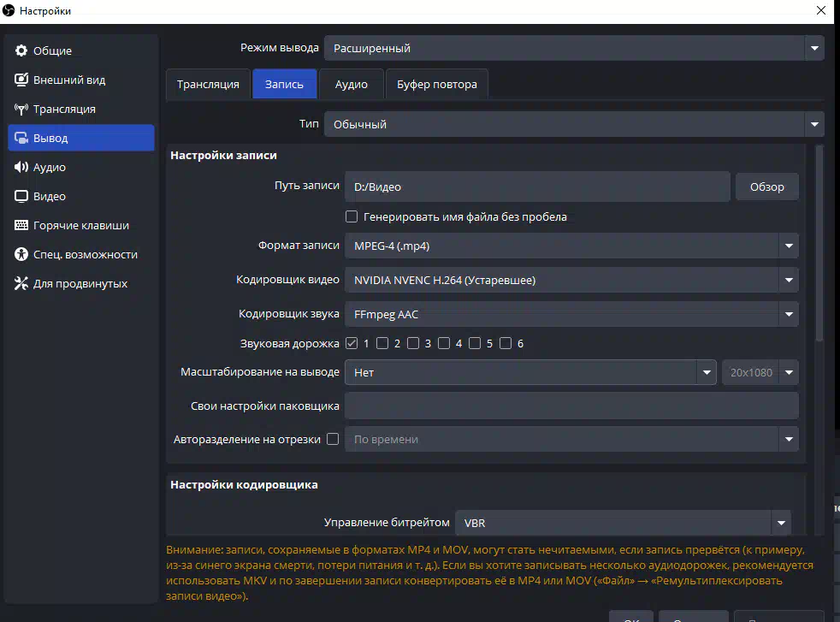Image resolution: width=840 pixels, height=622 pixels.
Task: Click the Внешний вид appearance icon
Action: tap(21, 80)
